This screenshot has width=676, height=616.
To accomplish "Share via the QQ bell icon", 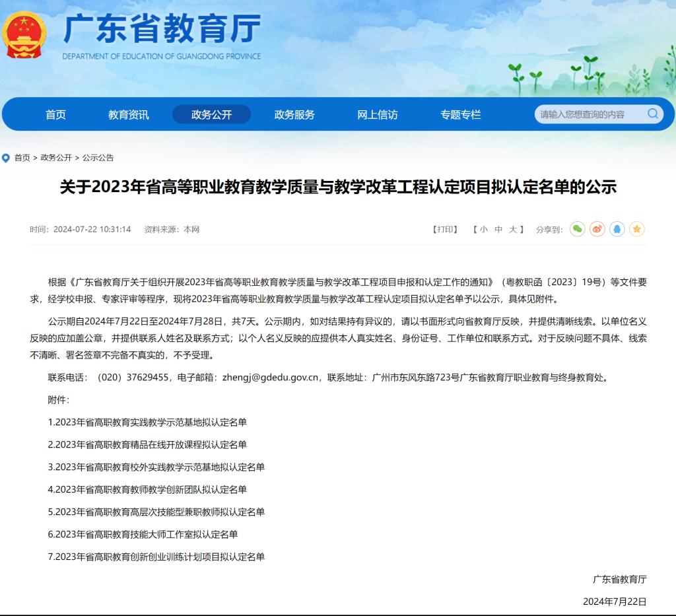I will (x=617, y=229).
